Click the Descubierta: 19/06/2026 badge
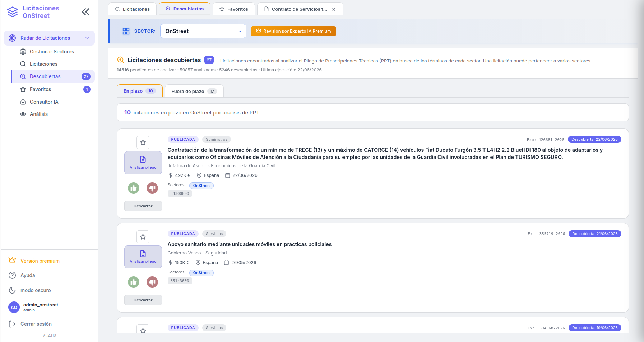The width and height of the screenshot is (644, 342). pos(595,328)
